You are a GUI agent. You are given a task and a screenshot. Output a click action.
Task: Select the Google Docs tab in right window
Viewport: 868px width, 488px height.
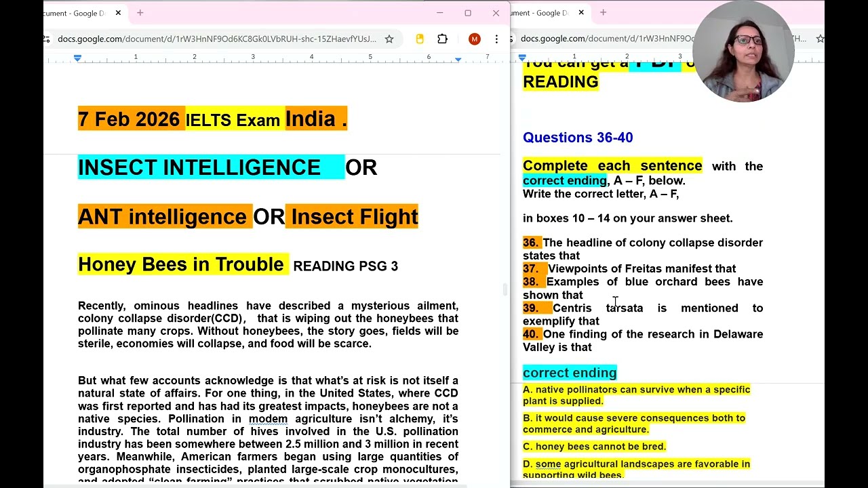click(542, 13)
